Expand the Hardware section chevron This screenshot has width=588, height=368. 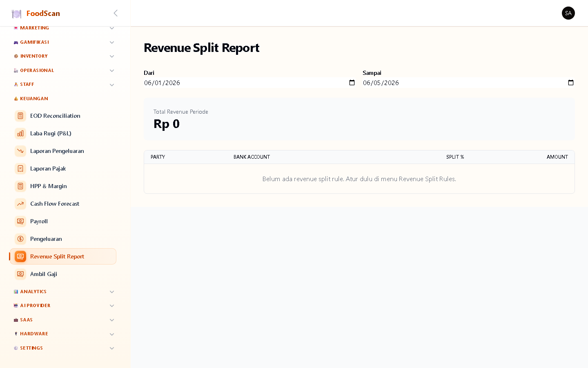(112, 334)
